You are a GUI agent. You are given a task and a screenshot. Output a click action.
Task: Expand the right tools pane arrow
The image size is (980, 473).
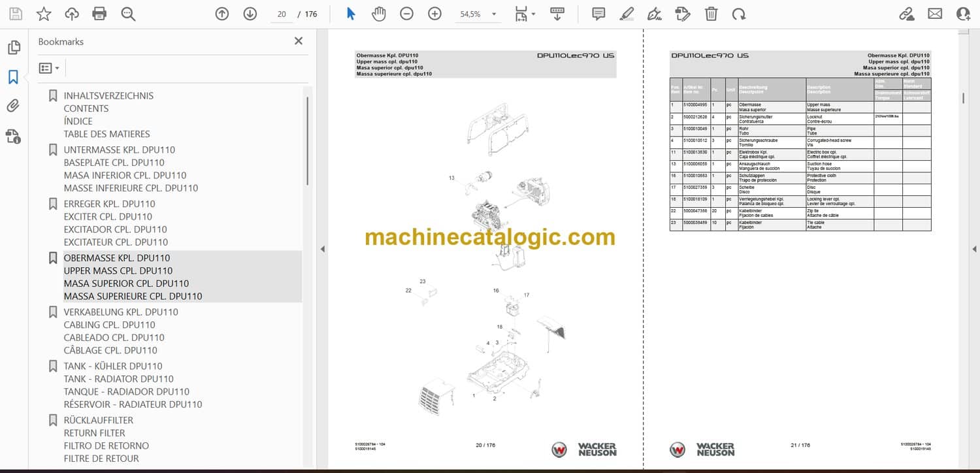click(x=974, y=249)
